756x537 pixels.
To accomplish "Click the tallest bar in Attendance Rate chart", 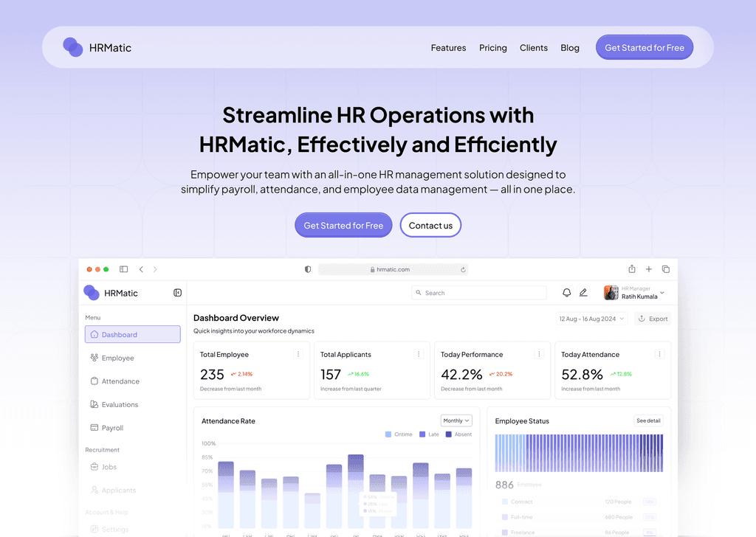I will click(356, 491).
